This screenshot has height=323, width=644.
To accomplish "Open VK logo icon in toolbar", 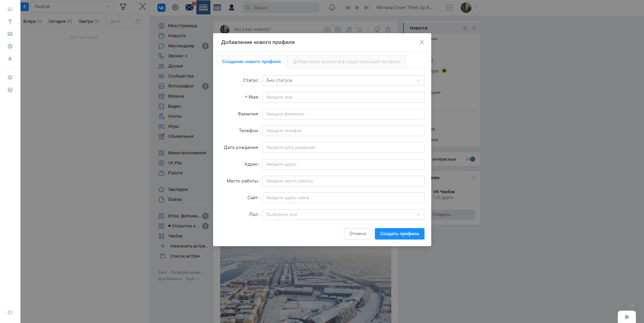I will coord(161,7).
